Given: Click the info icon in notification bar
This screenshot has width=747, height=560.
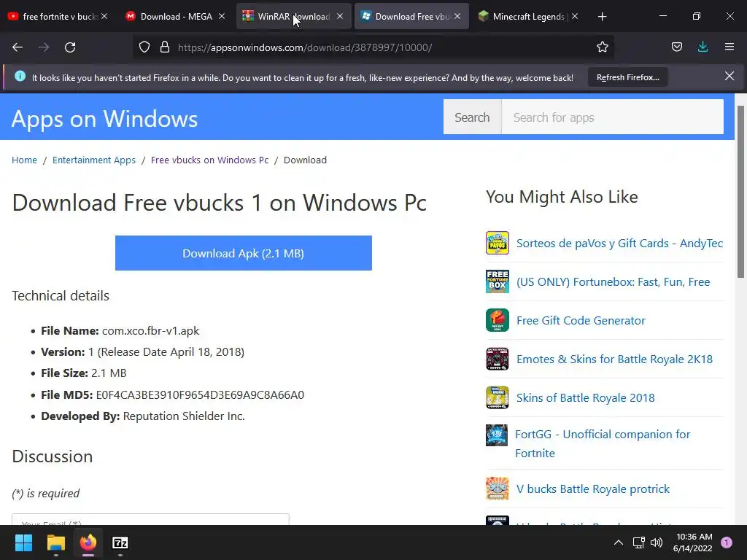Looking at the screenshot, I should 20,76.
